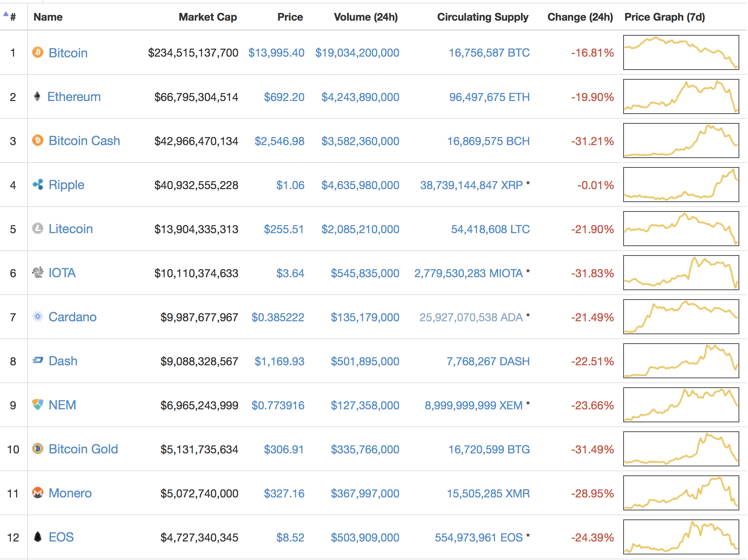This screenshot has height=560, width=748.
Task: Click Litecoin volume $2,085,210,000
Action: point(360,229)
